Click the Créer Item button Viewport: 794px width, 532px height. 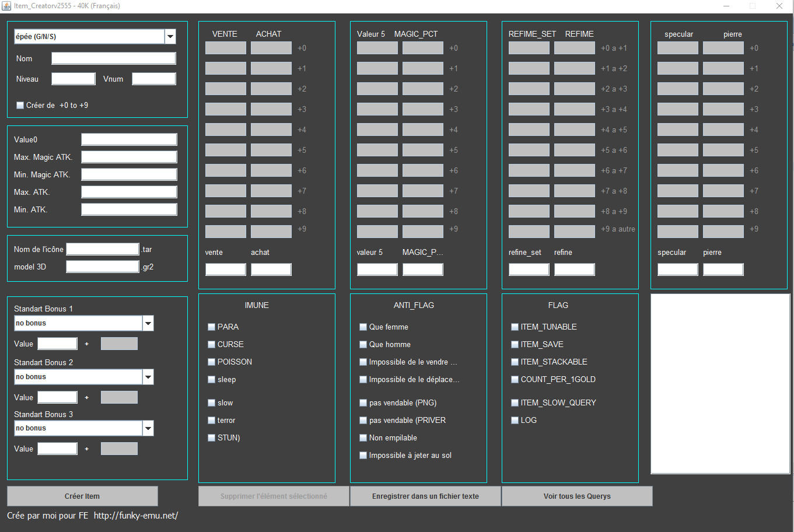(x=82, y=496)
